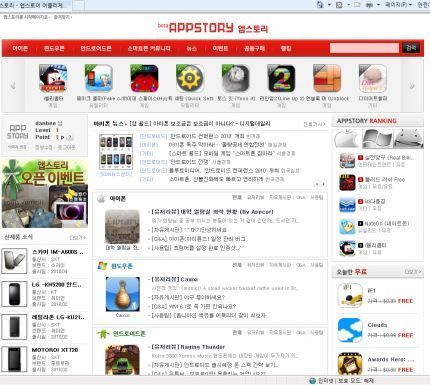Open the Caxixi user review headline
The image size is (430, 385).
point(175,279)
